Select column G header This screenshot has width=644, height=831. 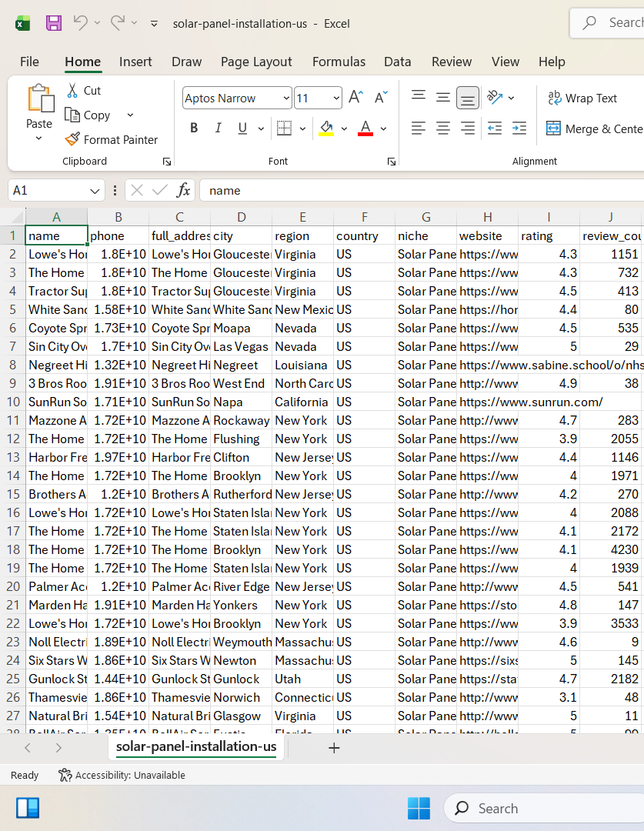click(x=425, y=217)
